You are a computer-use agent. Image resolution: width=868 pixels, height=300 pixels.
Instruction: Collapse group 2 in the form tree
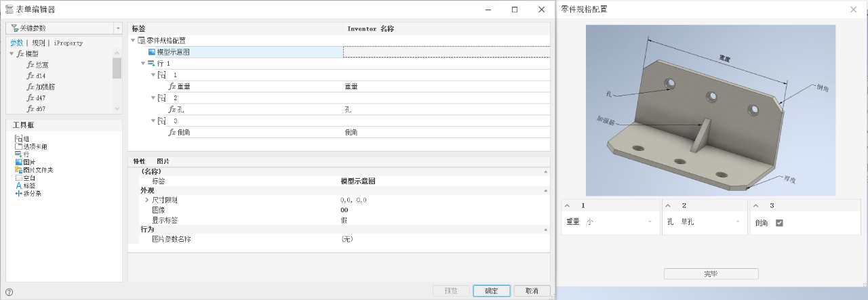pos(153,98)
